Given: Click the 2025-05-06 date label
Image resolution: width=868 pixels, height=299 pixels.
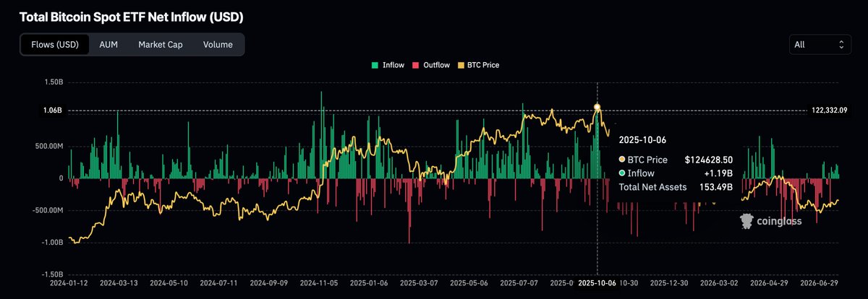Looking at the screenshot, I should 471,284.
